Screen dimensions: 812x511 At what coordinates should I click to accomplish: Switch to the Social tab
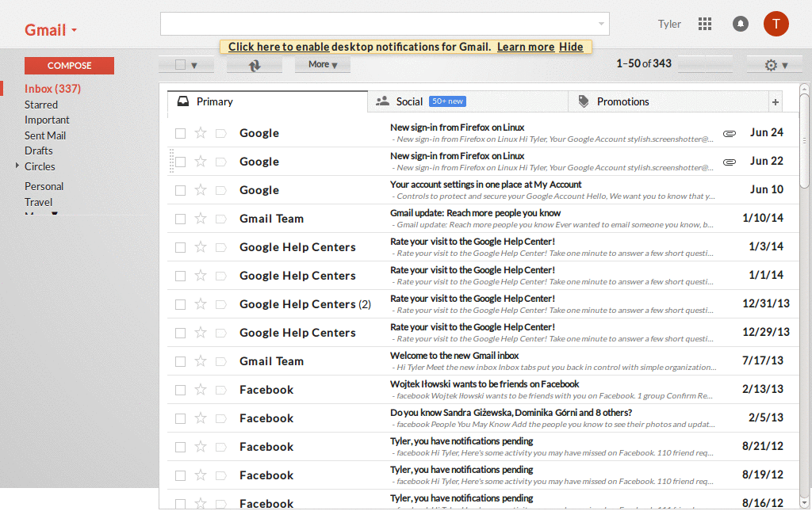point(468,102)
